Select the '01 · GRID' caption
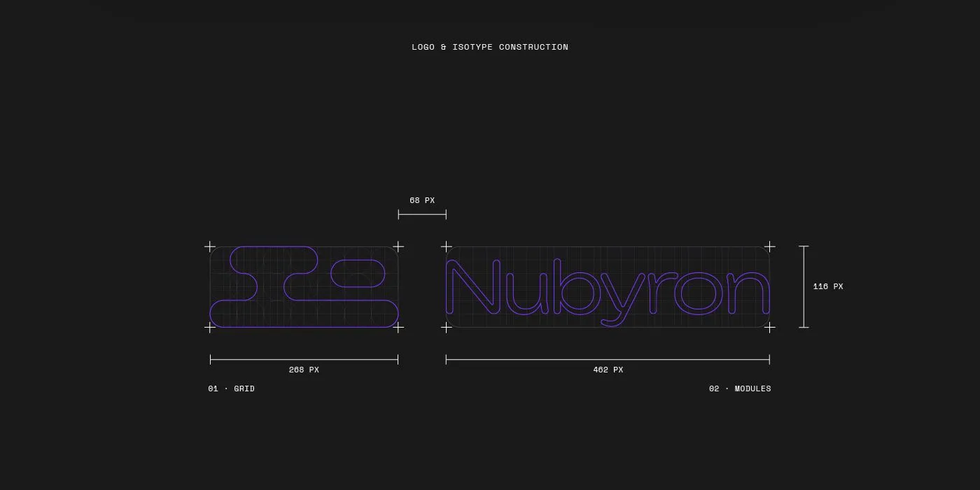 tap(232, 388)
